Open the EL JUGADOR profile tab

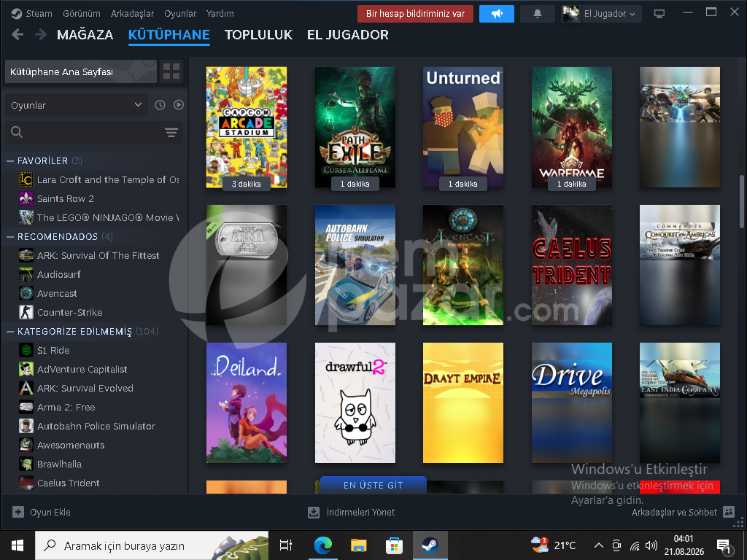(348, 35)
